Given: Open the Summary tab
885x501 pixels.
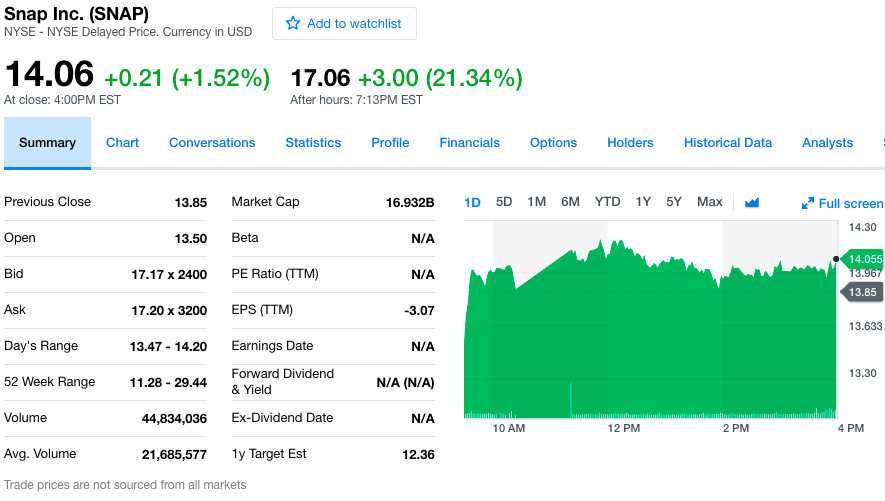Looking at the screenshot, I should click(47, 143).
